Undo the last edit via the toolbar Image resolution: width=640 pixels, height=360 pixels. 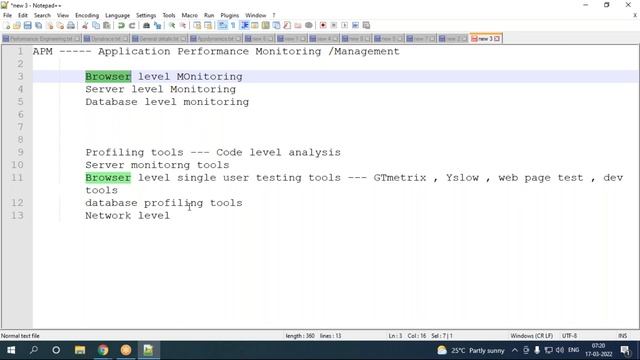(121, 25)
